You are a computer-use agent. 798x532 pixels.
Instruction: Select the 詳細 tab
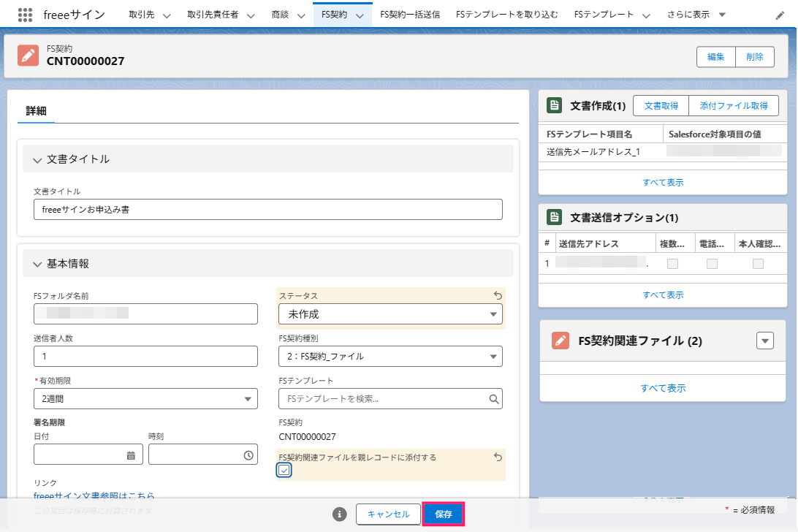(36, 111)
